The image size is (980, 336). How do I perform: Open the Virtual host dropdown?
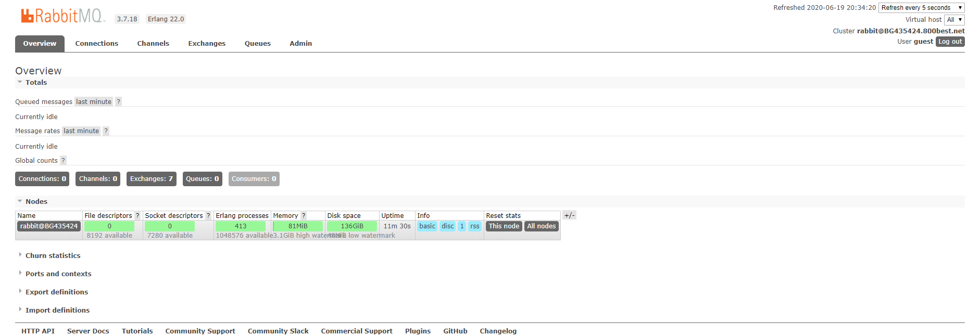pyautogui.click(x=954, y=20)
